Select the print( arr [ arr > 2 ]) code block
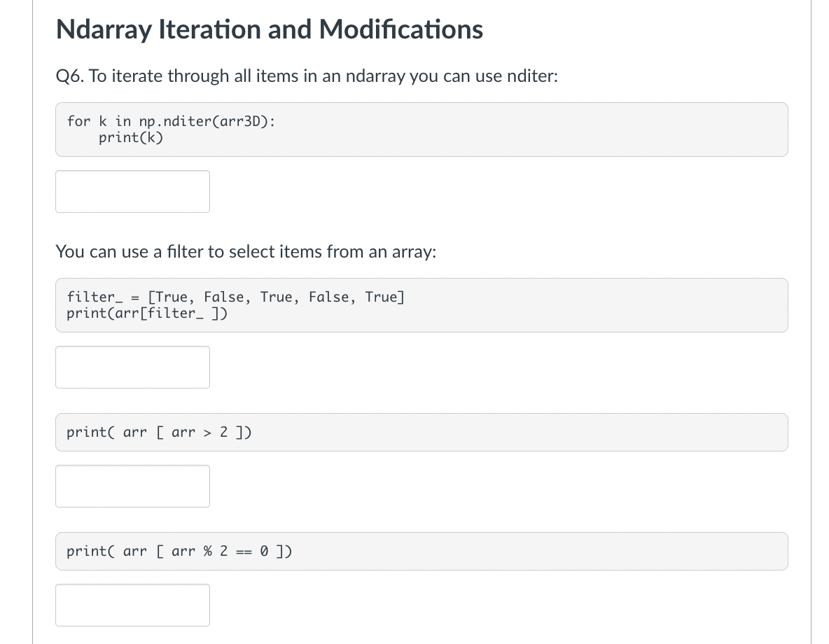829x644 pixels. (422, 432)
